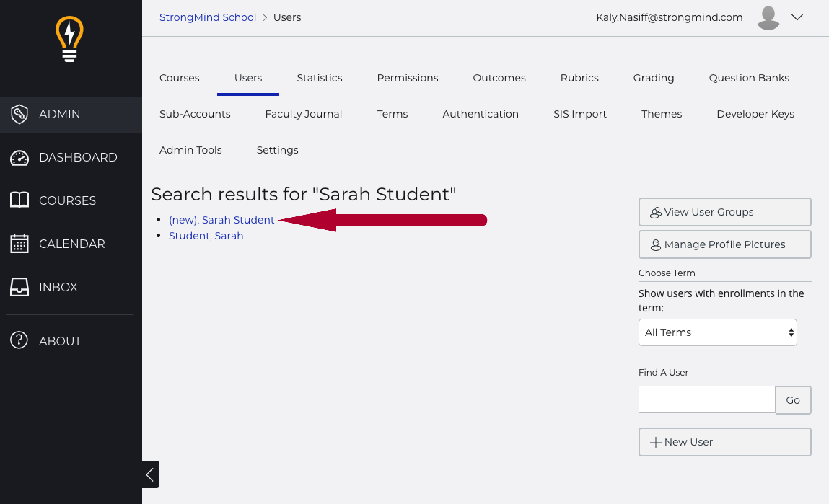Open the Settings tab
Screen dimensions: 829x504
(277, 150)
